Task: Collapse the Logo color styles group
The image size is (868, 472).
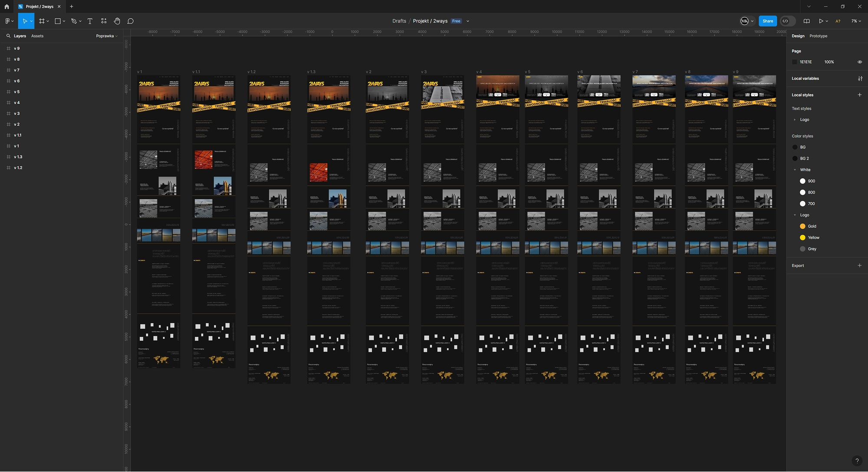Action: click(x=795, y=215)
